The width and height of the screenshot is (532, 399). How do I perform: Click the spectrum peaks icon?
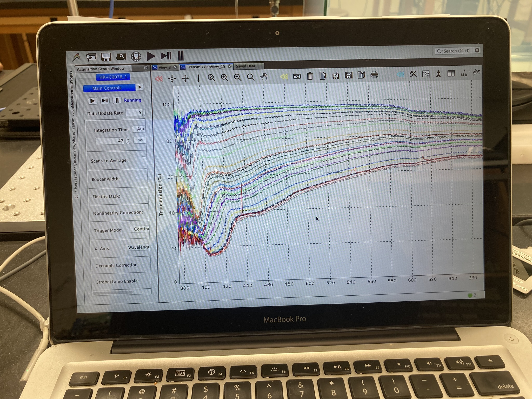tap(464, 74)
